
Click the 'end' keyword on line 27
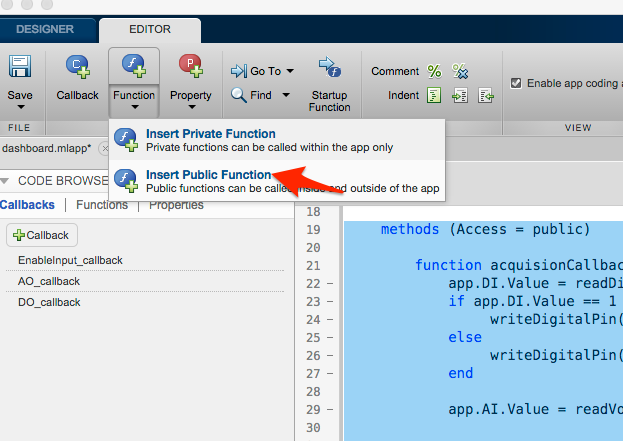[x=460, y=373]
